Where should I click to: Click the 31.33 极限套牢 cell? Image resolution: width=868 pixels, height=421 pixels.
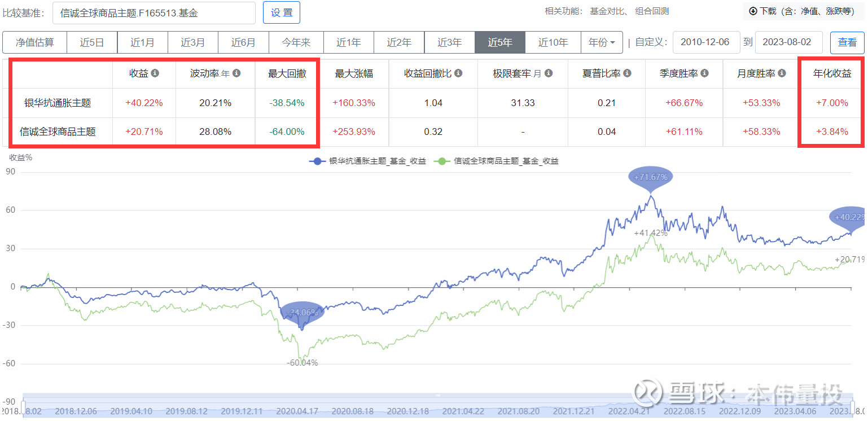pyautogui.click(x=523, y=103)
